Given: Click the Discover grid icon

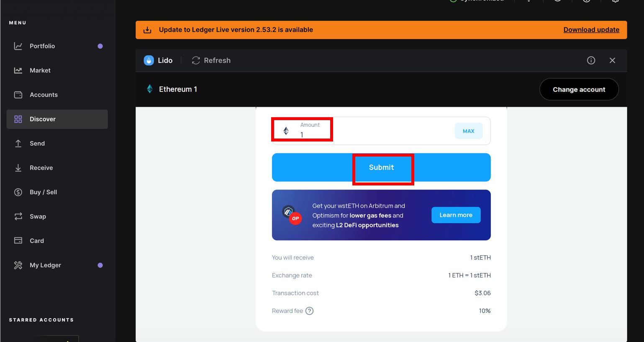Looking at the screenshot, I should [x=18, y=119].
